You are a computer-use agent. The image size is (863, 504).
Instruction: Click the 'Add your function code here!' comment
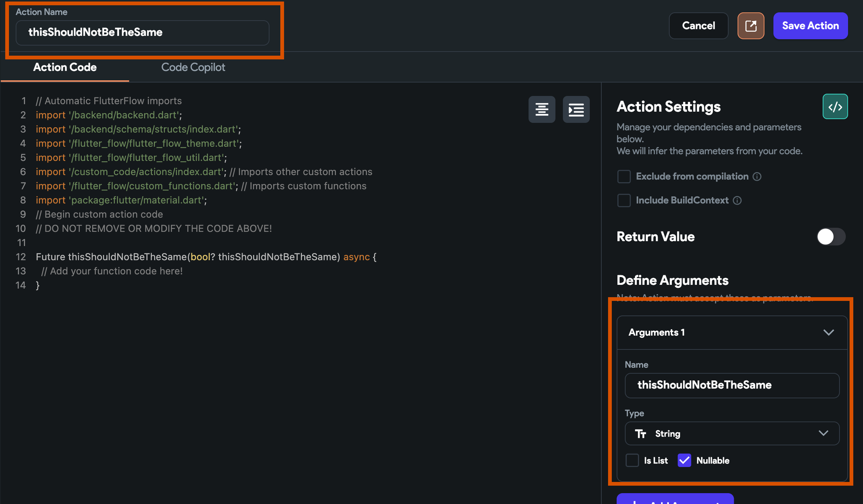pos(112,271)
